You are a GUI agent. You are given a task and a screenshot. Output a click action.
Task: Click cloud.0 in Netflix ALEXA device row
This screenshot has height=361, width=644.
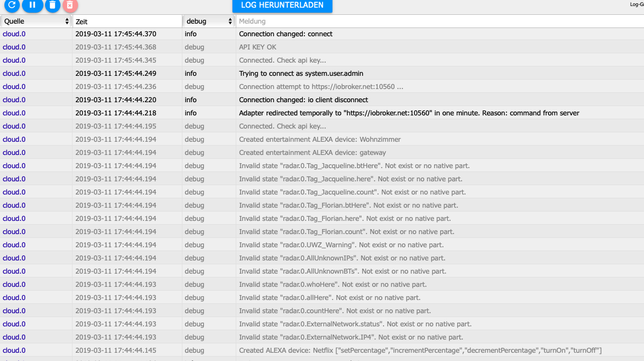14,351
